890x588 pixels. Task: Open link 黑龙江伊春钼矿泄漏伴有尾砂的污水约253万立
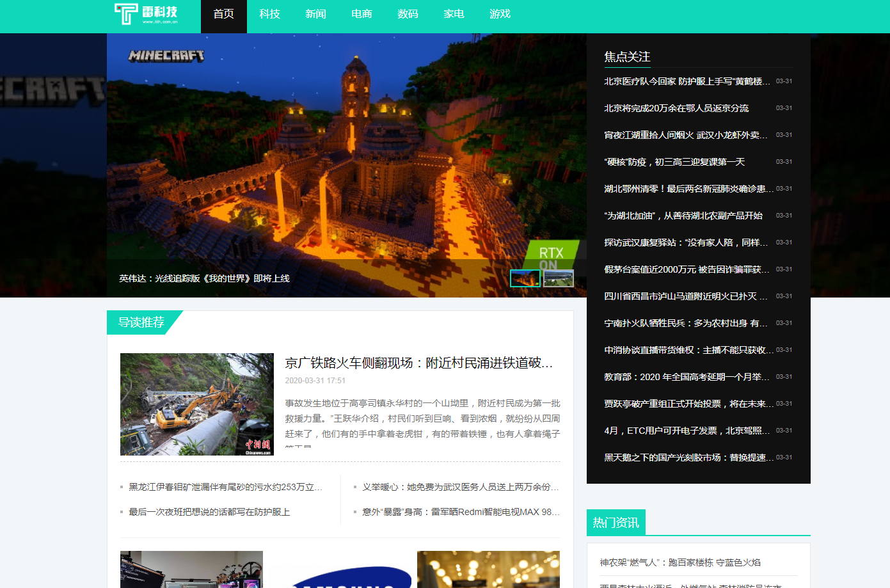pos(225,487)
